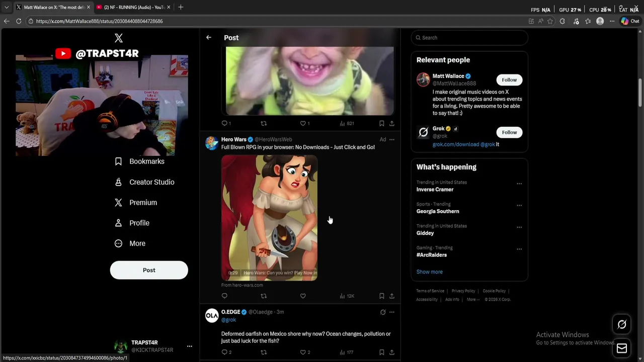Bookmark the Hero Wars ad

(x=382, y=296)
